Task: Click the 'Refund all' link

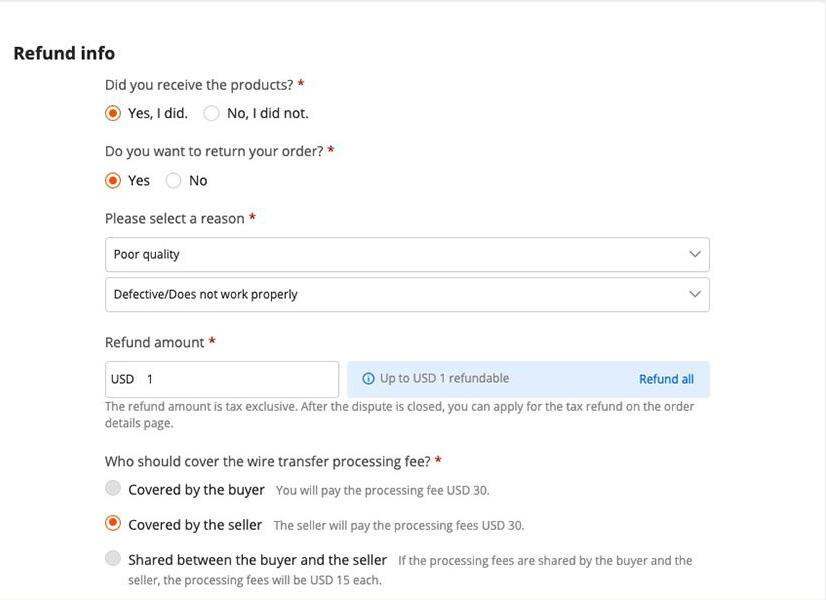Action: (x=666, y=379)
